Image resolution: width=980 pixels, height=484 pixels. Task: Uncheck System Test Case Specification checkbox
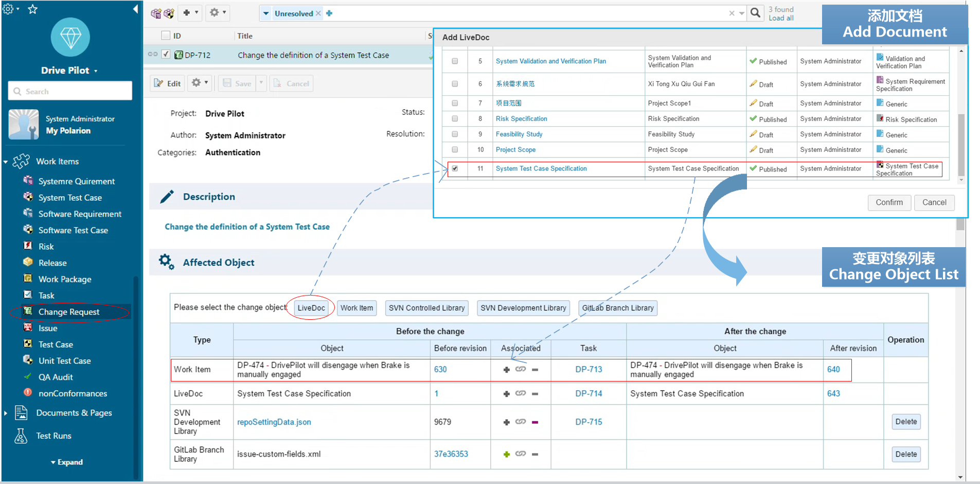[455, 168]
